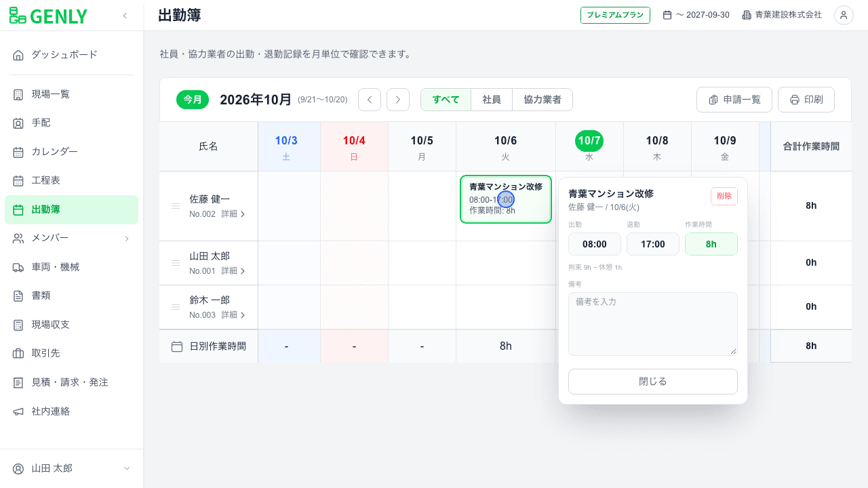Click the 削除 button in popup
The height and width of the screenshot is (488, 868).
(724, 196)
